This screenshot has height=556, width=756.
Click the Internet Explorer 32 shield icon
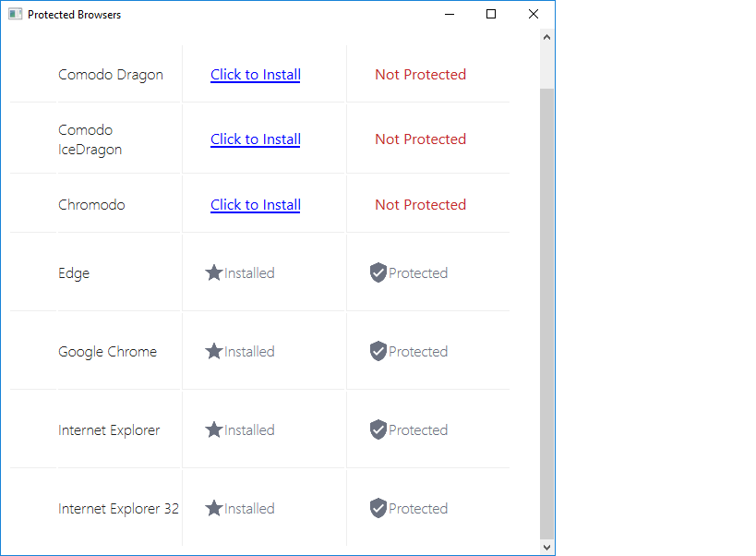click(378, 509)
